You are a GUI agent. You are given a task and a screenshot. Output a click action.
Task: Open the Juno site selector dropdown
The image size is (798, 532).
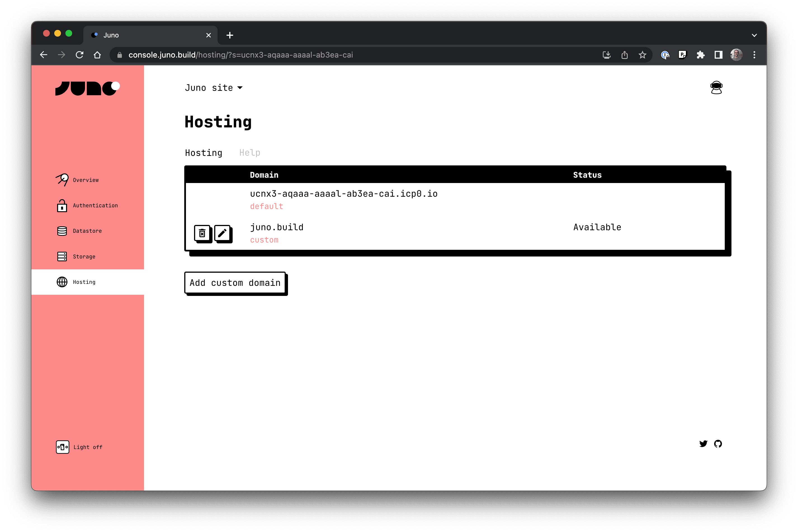coord(214,87)
